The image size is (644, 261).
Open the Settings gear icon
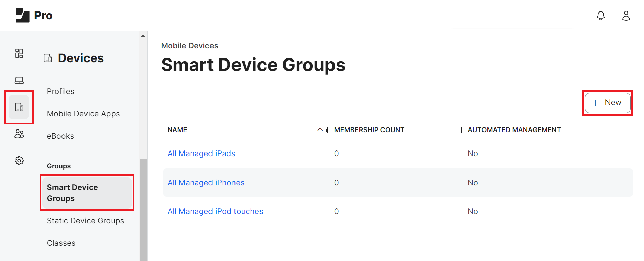click(19, 161)
